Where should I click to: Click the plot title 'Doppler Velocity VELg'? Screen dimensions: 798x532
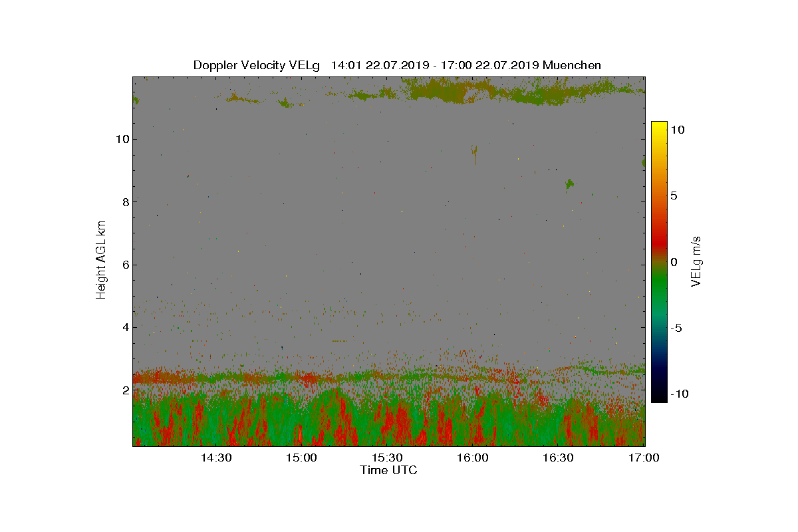pos(257,65)
